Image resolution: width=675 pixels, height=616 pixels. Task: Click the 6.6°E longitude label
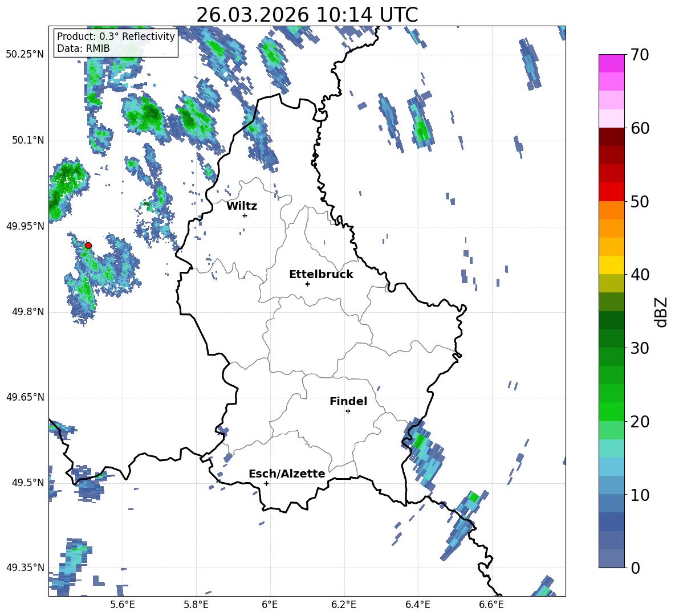[x=491, y=605]
